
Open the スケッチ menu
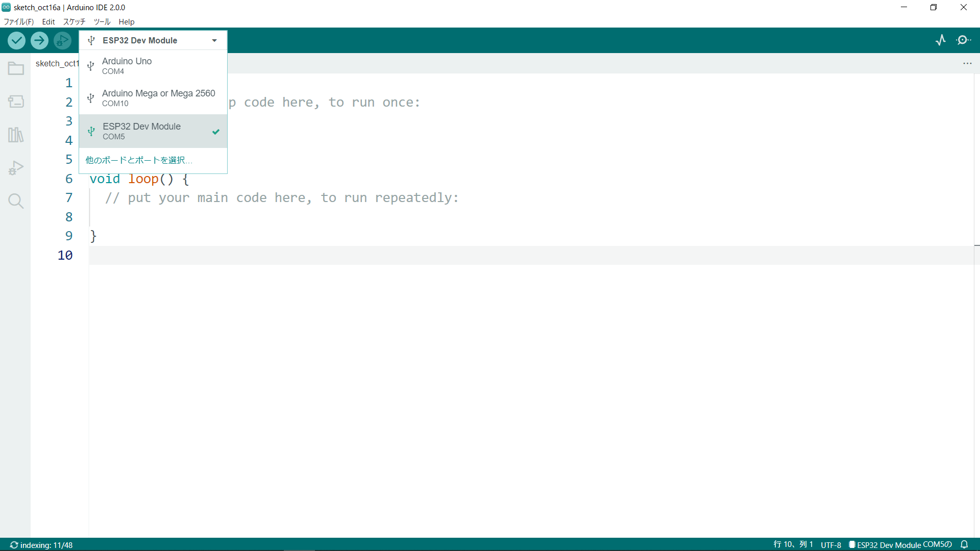coord(74,21)
